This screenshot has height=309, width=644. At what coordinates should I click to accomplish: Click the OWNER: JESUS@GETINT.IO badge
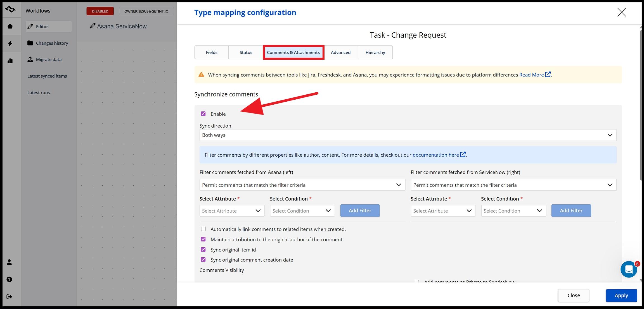click(146, 11)
